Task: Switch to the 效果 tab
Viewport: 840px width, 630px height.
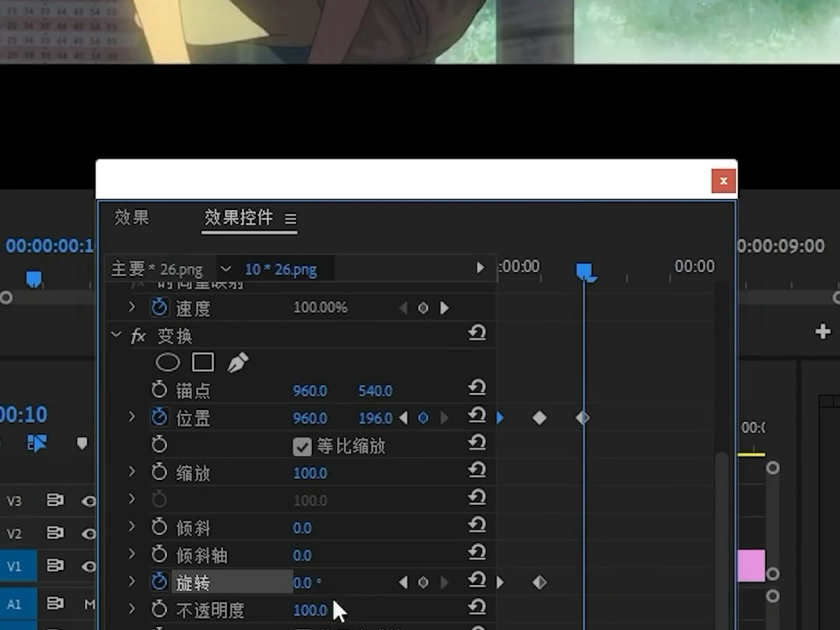Action: click(131, 219)
